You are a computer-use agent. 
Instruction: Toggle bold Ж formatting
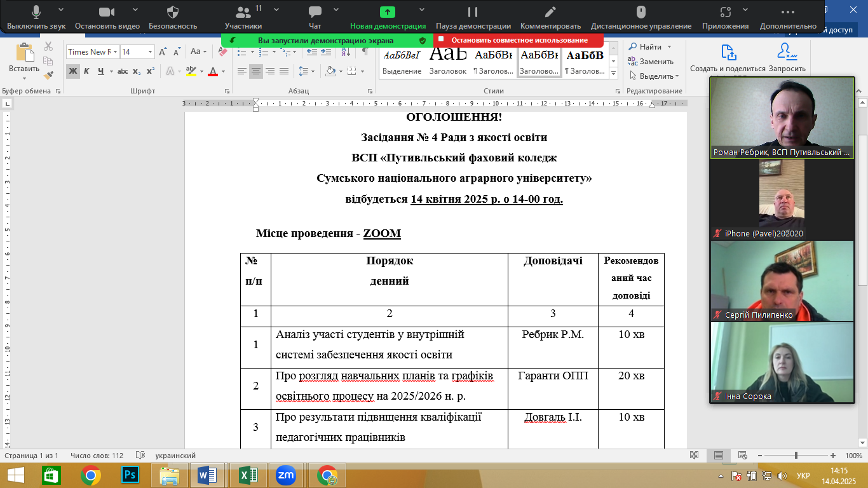click(73, 71)
